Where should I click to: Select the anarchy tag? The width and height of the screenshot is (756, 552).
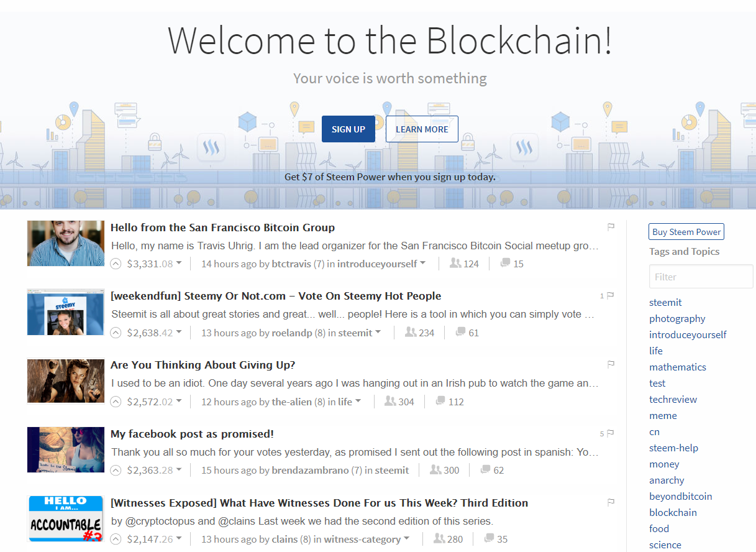tap(667, 480)
